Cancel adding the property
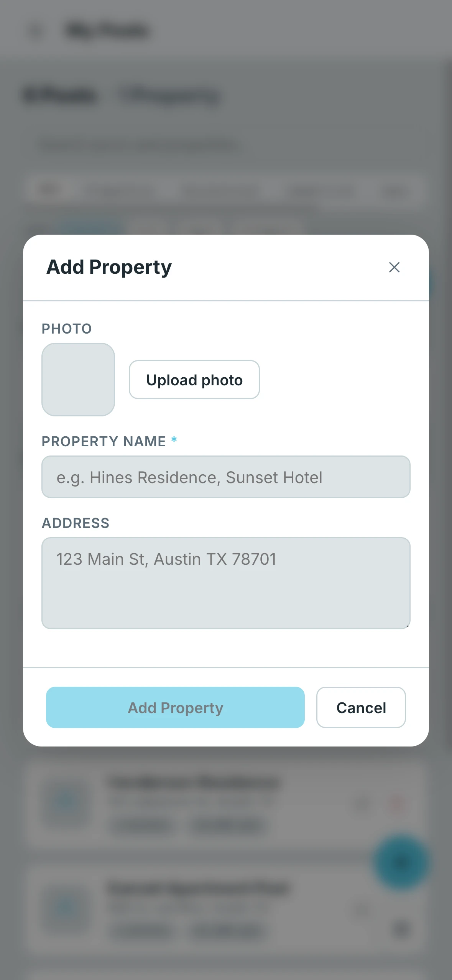Viewport: 452px width, 980px height. coord(361,707)
